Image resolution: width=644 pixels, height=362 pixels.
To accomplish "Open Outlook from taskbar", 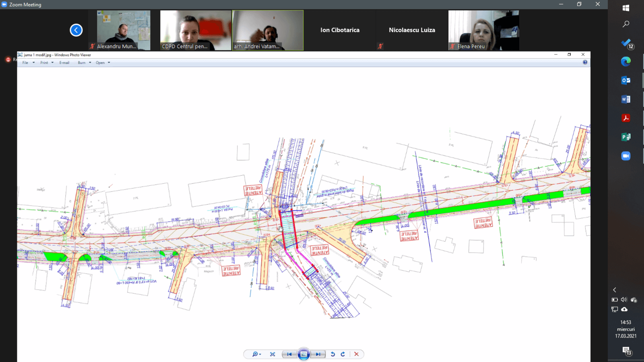I will point(626,80).
